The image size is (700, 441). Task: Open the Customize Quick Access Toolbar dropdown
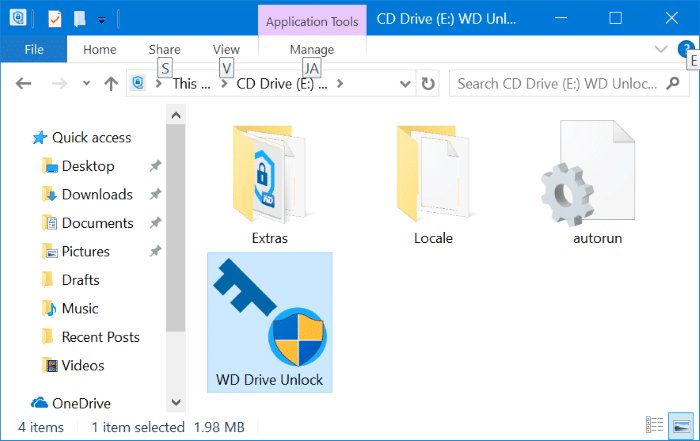102,20
